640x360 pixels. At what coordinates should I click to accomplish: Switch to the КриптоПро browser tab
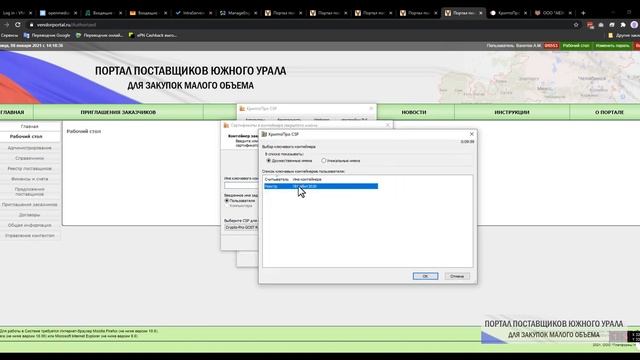coord(509,13)
